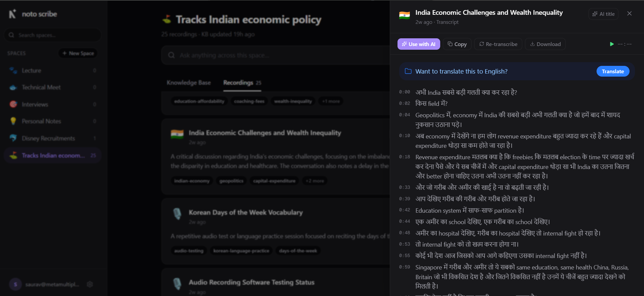Copy the transcript text
Image resolution: width=644 pixels, height=296 pixels.
click(x=457, y=44)
